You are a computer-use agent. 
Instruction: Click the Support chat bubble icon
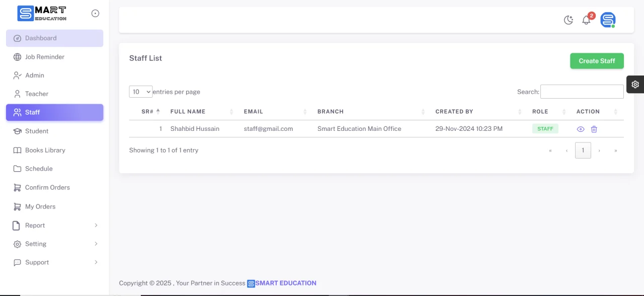(17, 262)
